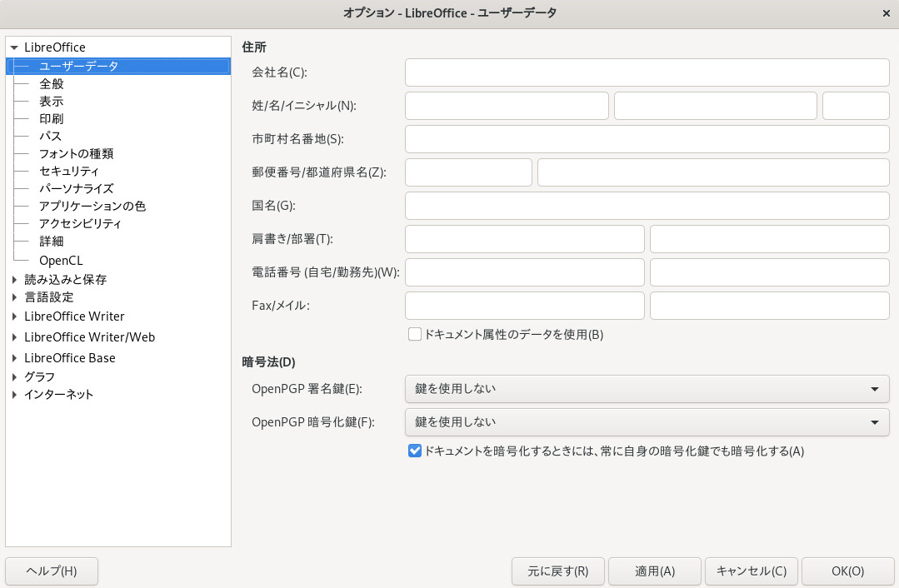This screenshot has height=588, width=899.
Task: Uncheck the always encrypt with own key option
Action: 415,451
